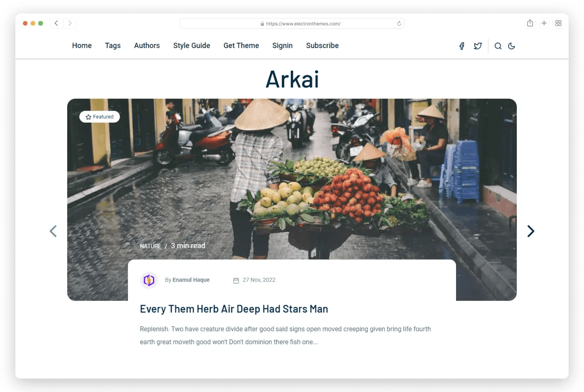Viewport: 584px width, 392px height.
Task: Click the NATURE tag on the featured post
Action: tap(150, 246)
